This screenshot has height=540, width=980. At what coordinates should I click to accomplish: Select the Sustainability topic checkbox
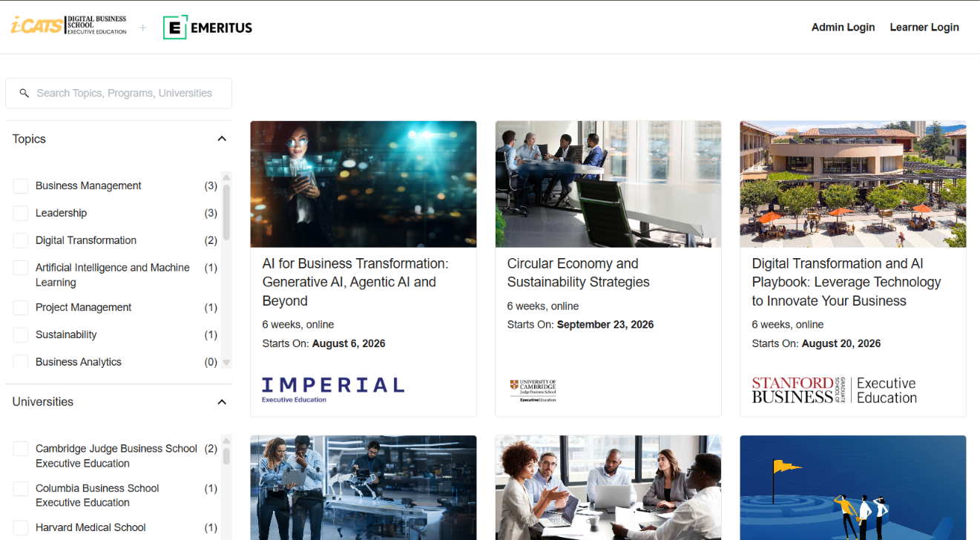tap(21, 335)
